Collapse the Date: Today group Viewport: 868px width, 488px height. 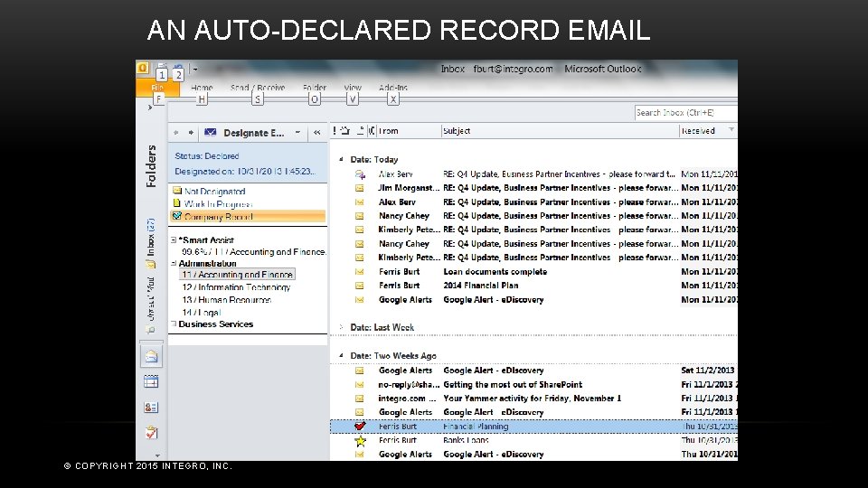tap(341, 159)
